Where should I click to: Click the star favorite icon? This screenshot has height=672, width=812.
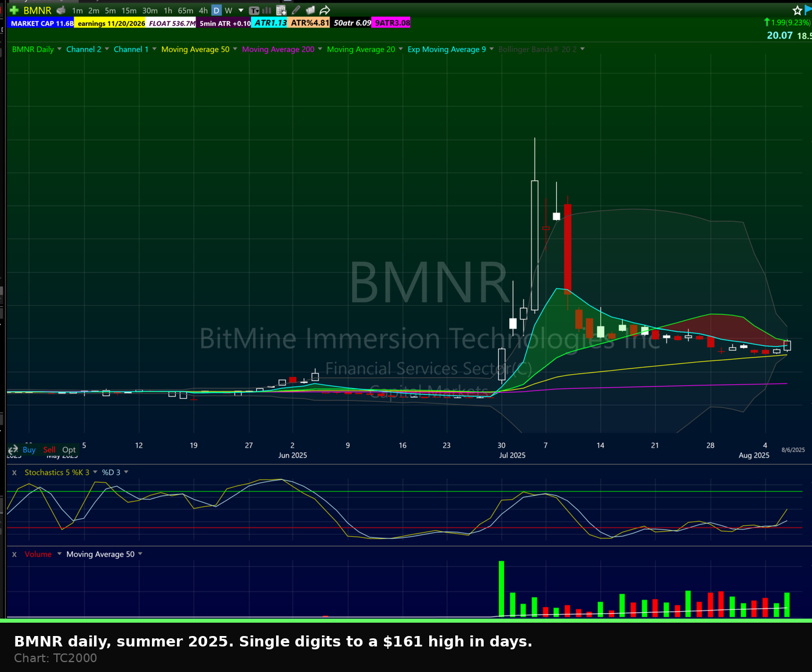click(x=797, y=10)
